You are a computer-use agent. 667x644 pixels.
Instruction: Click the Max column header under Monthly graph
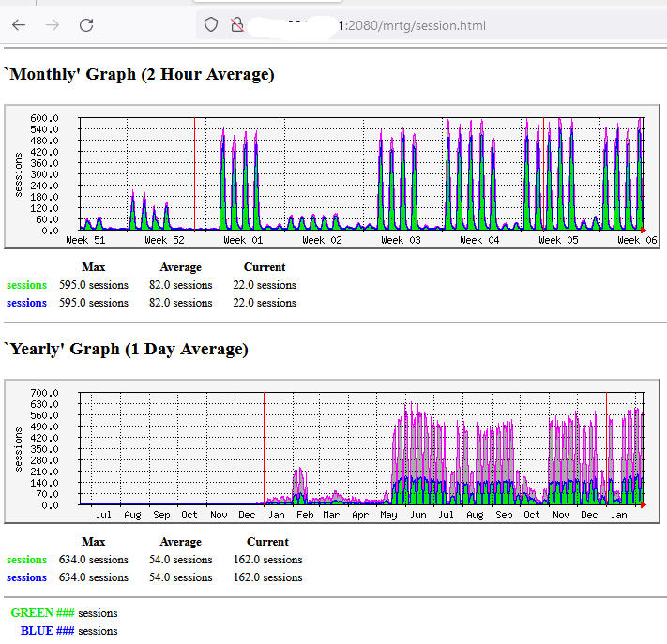(93, 267)
